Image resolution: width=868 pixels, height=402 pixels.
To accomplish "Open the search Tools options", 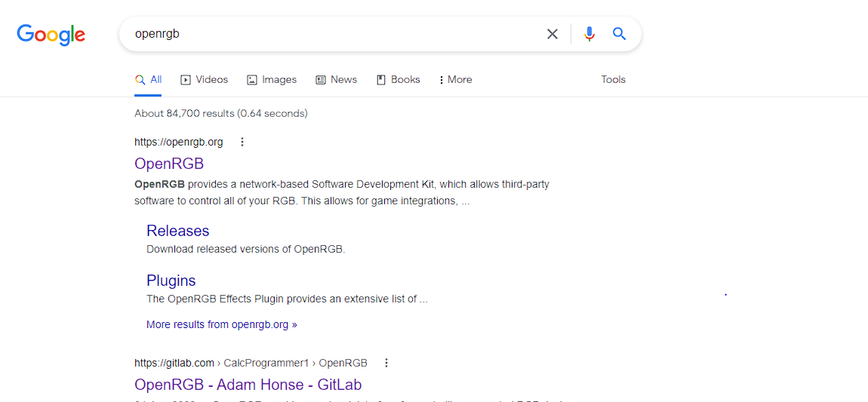I will pos(614,80).
